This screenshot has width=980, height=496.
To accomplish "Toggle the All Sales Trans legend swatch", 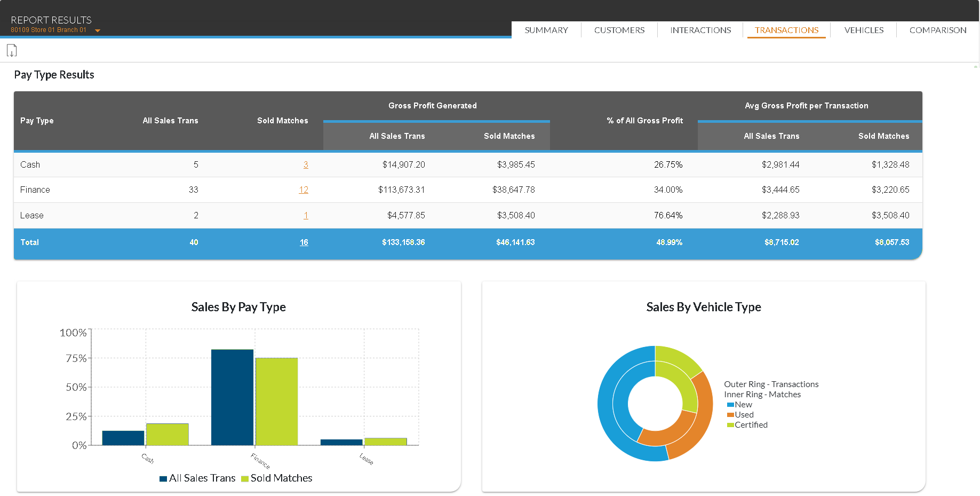I will pos(163,479).
